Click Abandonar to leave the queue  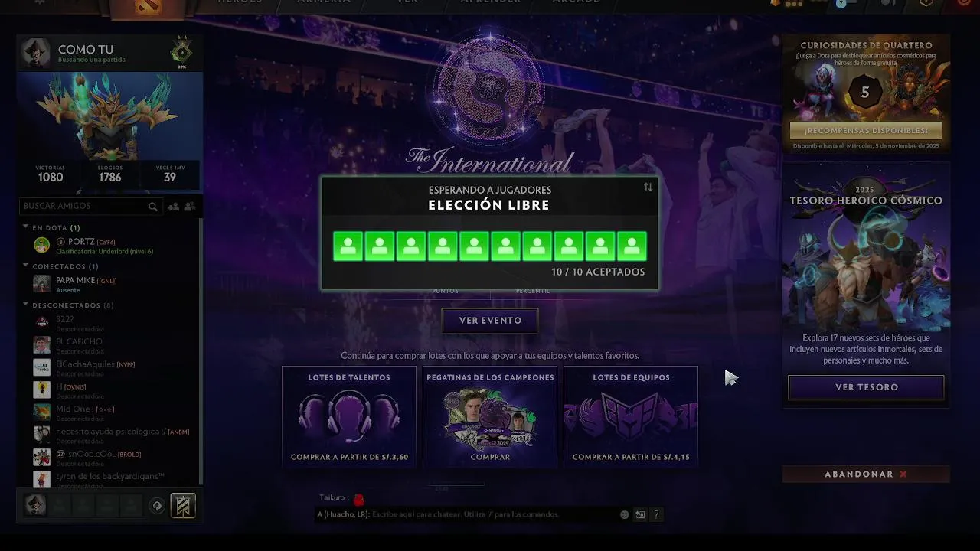click(x=866, y=474)
